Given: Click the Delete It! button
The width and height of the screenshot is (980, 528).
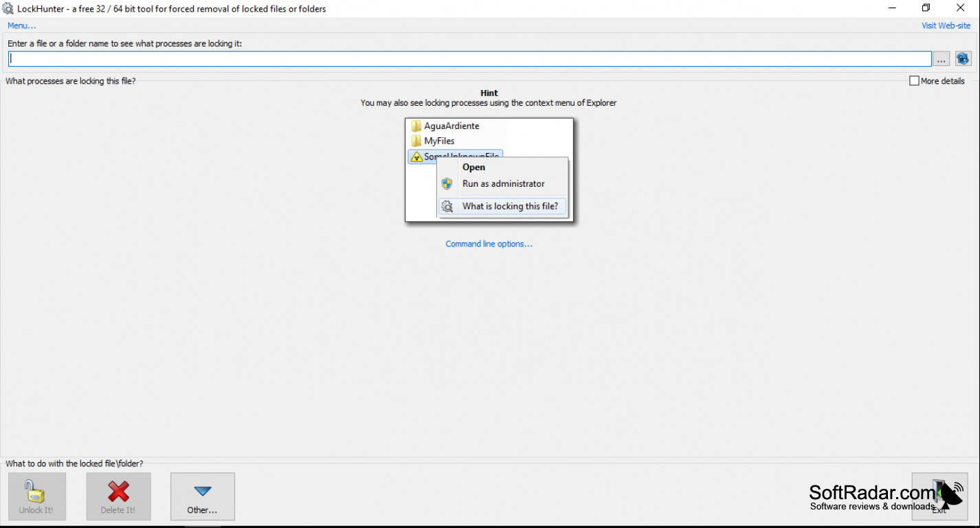Looking at the screenshot, I should pyautogui.click(x=118, y=496).
